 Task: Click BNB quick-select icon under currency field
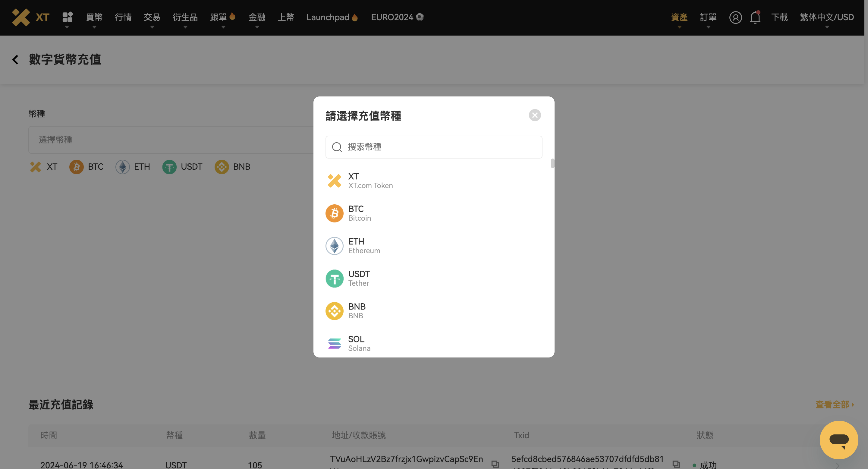tap(222, 167)
